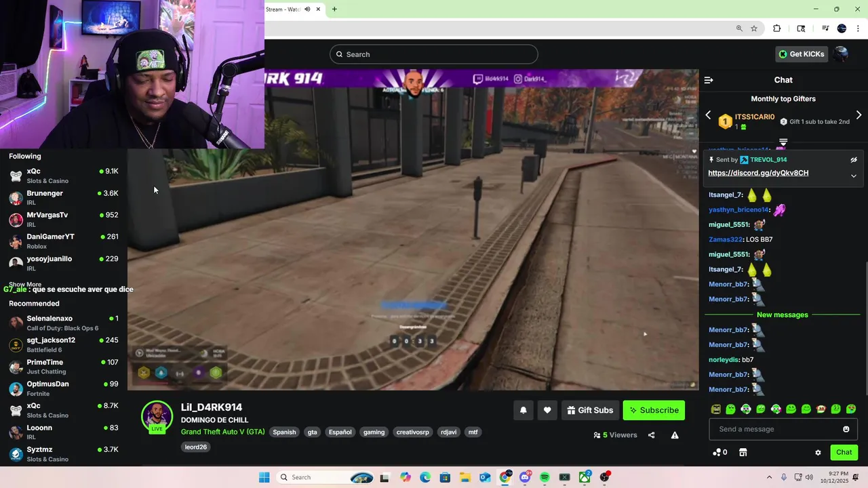Open PrimeTime recommended channel
The image size is (868, 488).
pos(64,366)
